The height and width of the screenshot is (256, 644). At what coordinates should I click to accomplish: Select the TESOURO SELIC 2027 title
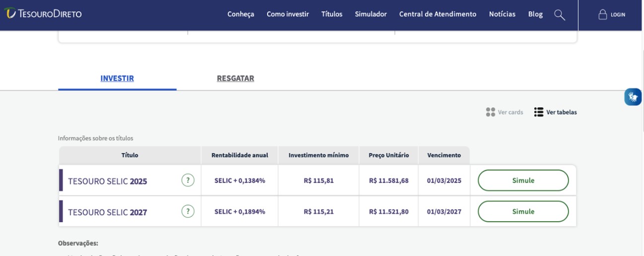pyautogui.click(x=108, y=212)
